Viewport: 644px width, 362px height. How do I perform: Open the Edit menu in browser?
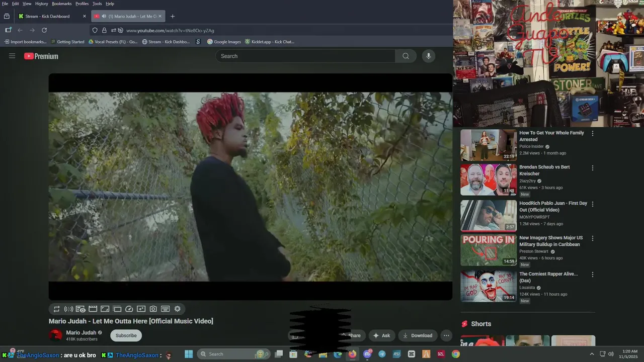[16, 4]
